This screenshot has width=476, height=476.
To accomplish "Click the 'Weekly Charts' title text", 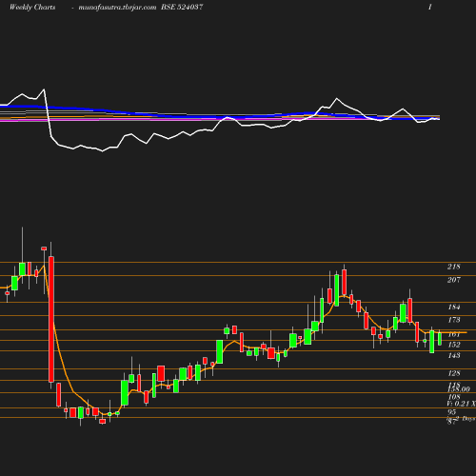I will (32, 8).
